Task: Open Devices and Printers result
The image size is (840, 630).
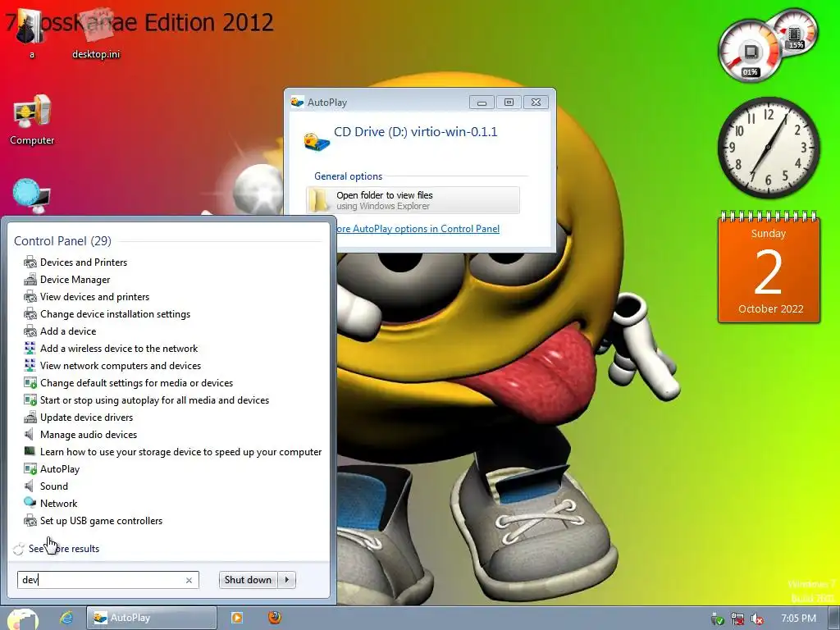Action: [75, 262]
